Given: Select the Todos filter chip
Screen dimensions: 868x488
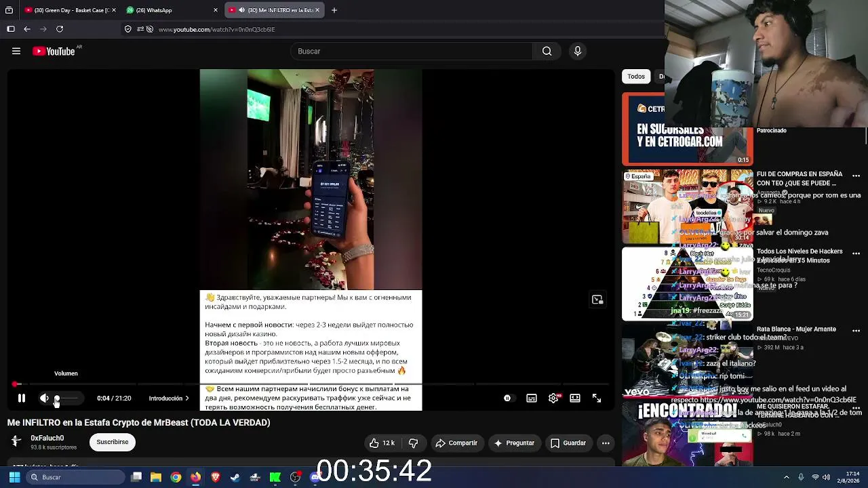Looking at the screenshot, I should (x=636, y=77).
